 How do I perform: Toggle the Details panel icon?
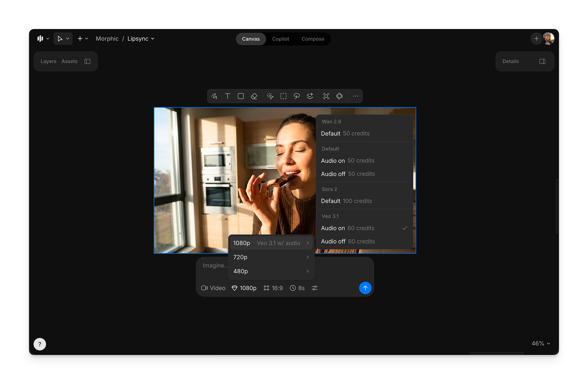[542, 61]
